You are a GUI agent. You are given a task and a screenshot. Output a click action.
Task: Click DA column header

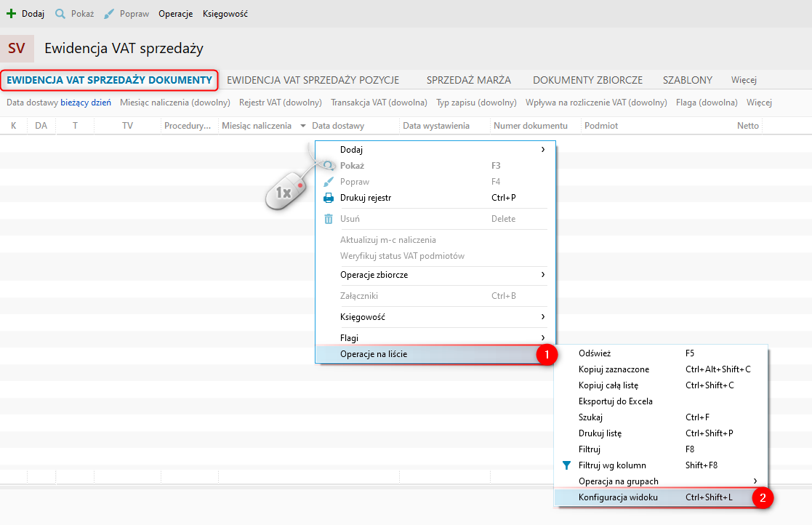tap(41, 126)
